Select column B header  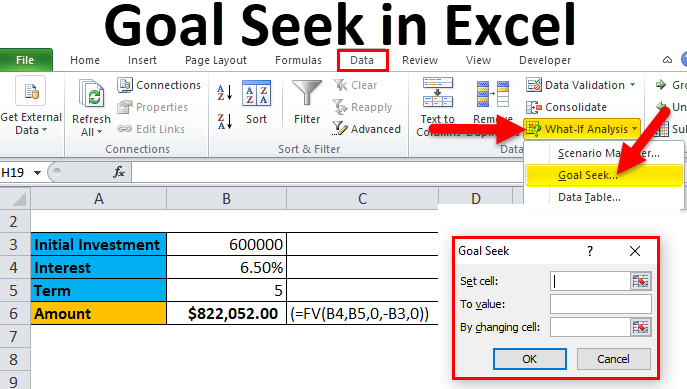227,199
